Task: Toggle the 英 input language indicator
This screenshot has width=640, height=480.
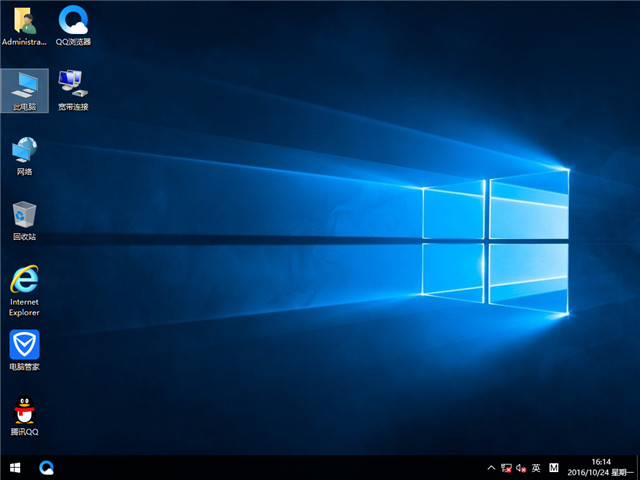Action: click(x=536, y=467)
